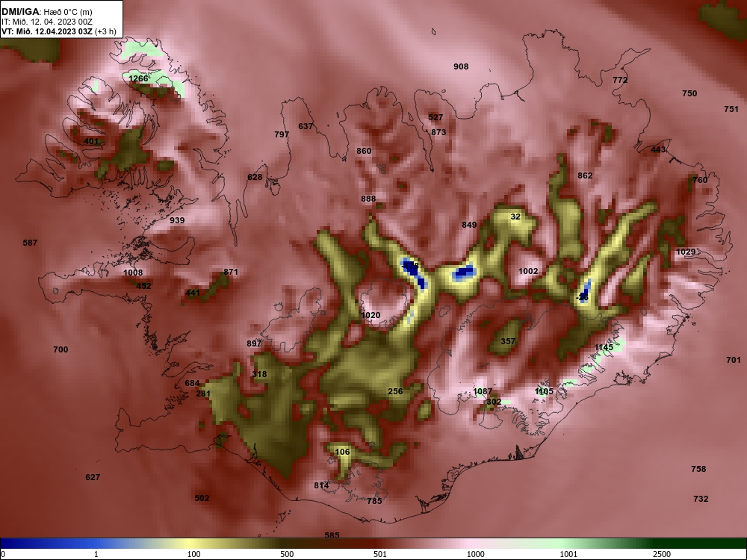Screen dimensions: 747x560
Task: Click the 732 offshore value
Action: pyautogui.click(x=701, y=499)
